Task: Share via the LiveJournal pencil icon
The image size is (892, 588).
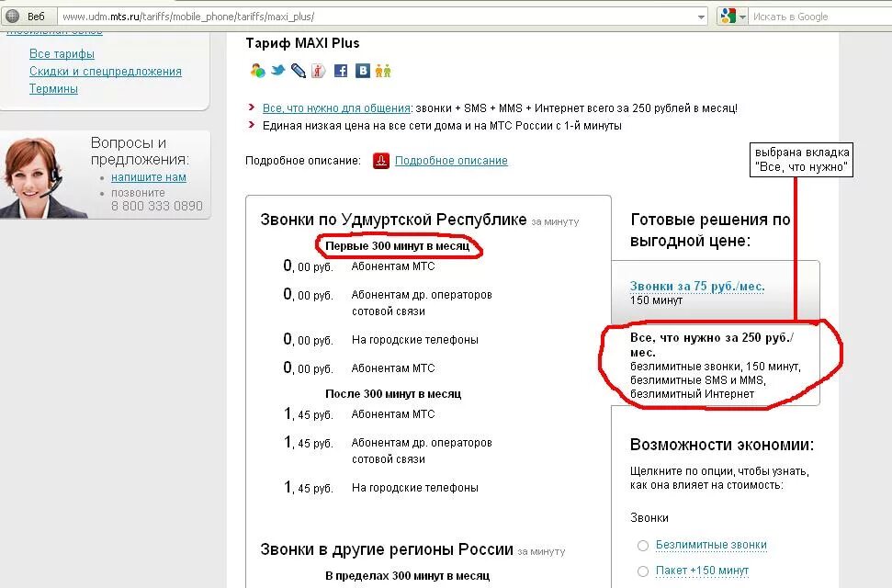Action: point(297,69)
